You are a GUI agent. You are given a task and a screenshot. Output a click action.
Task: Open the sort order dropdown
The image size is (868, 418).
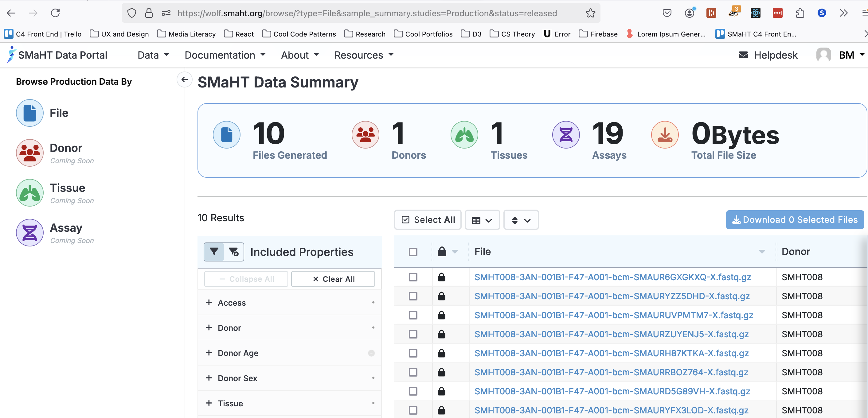click(x=521, y=220)
